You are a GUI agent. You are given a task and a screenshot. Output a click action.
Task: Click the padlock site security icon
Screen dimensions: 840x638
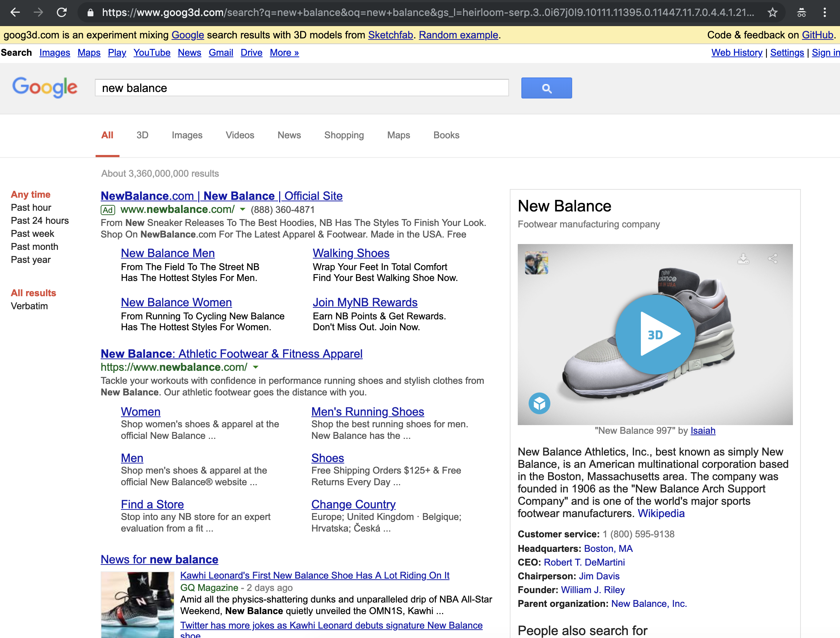click(91, 13)
